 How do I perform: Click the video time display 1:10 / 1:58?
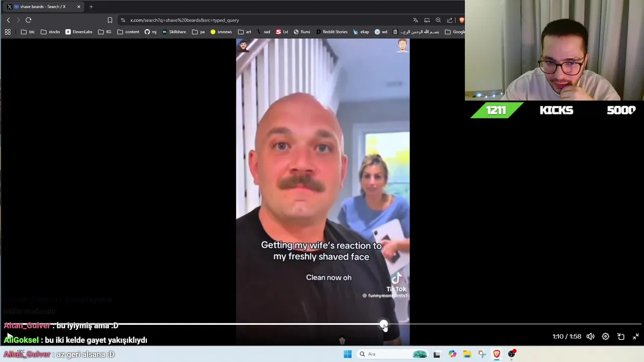(567, 336)
